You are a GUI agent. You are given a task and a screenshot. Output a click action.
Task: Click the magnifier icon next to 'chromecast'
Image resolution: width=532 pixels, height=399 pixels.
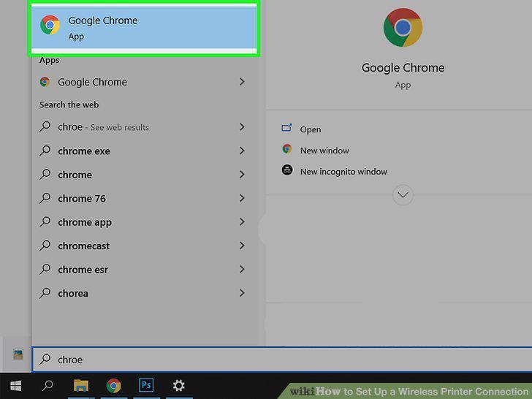(45, 246)
